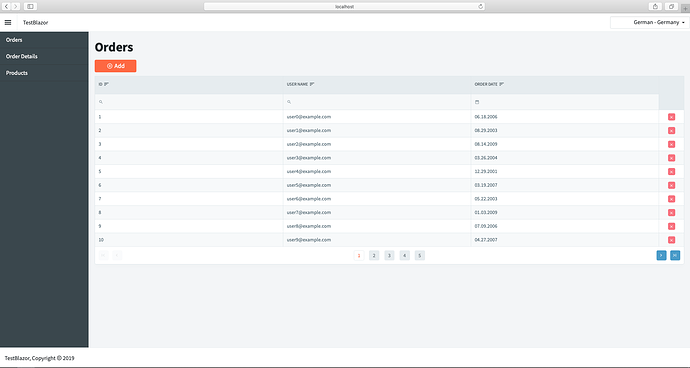Viewport: 690px width, 368px height.
Task: Sort by the Order Date column header
Action: (x=488, y=84)
